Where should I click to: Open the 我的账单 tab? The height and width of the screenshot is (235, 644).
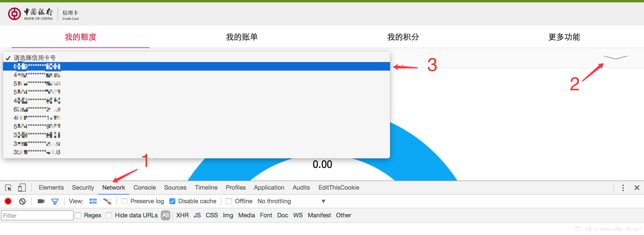pyautogui.click(x=242, y=37)
